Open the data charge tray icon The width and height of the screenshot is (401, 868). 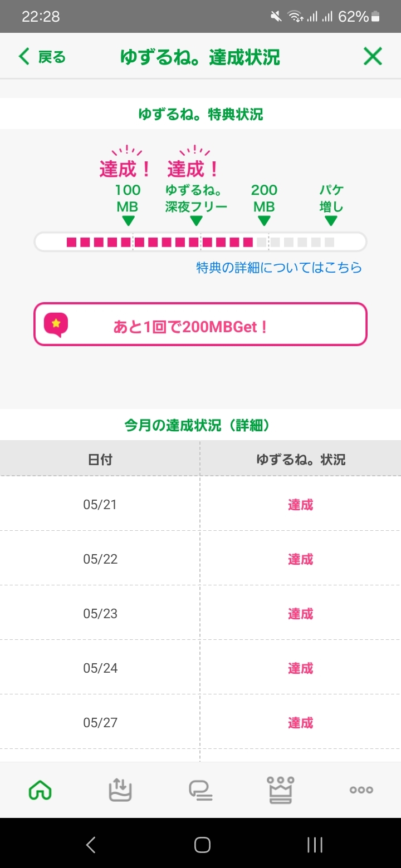[120, 790]
